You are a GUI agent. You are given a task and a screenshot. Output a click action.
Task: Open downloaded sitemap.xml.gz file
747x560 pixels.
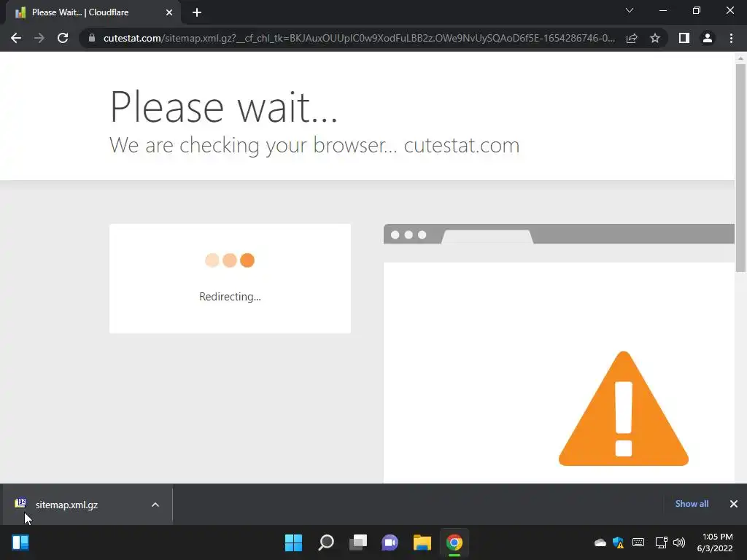(66, 505)
